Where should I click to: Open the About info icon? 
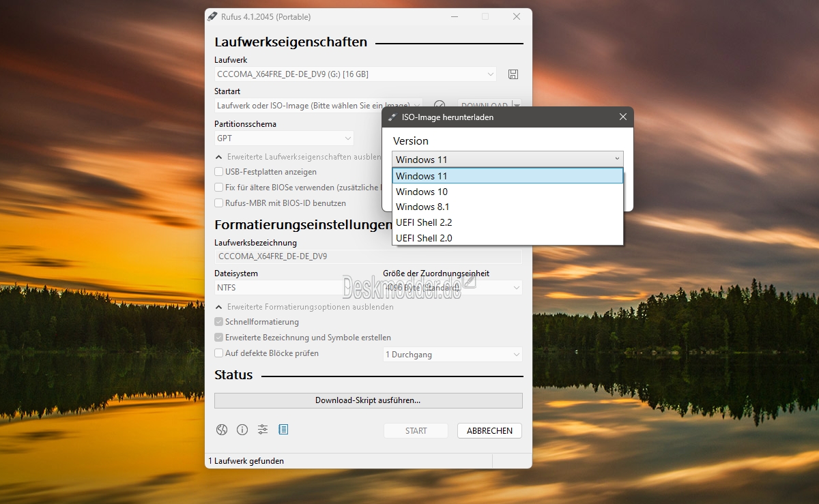point(242,430)
